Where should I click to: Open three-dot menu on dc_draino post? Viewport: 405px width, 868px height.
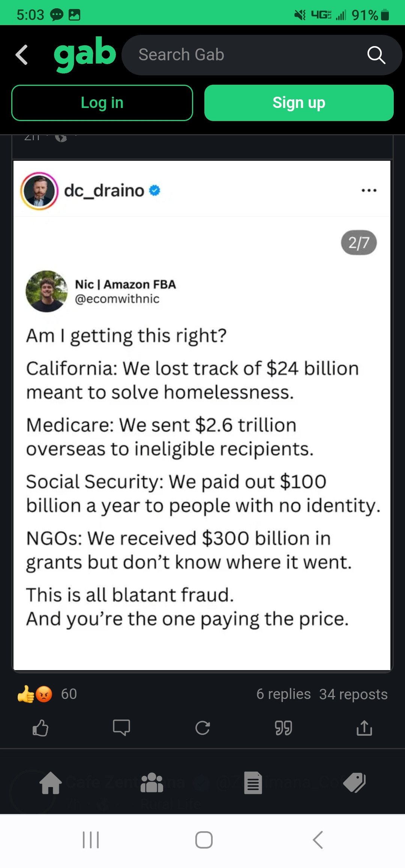tap(369, 190)
